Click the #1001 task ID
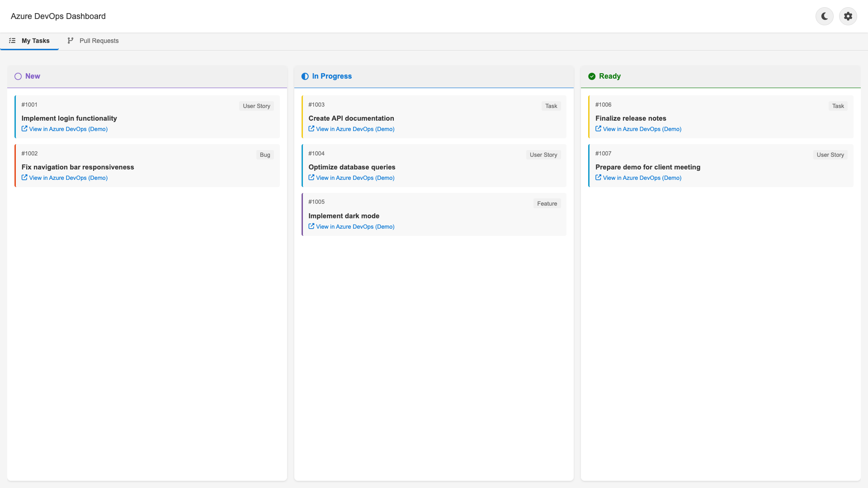The height and width of the screenshot is (488, 868). [29, 105]
